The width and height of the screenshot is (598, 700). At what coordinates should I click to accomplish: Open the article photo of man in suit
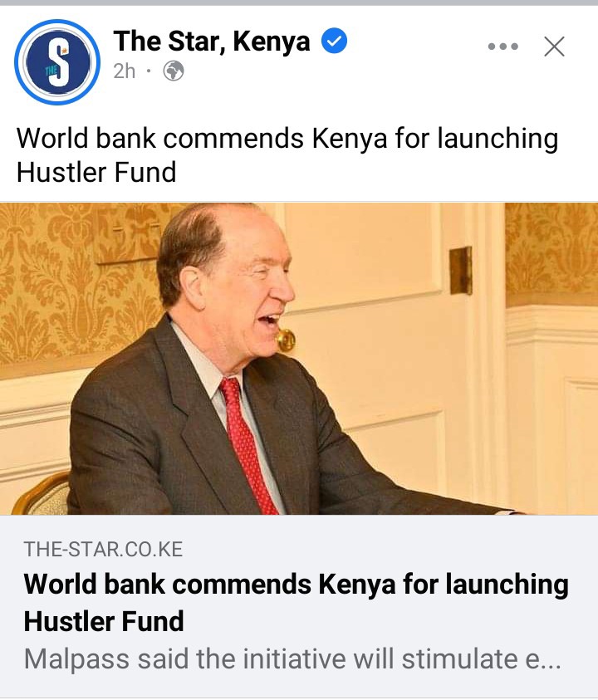tap(299, 359)
